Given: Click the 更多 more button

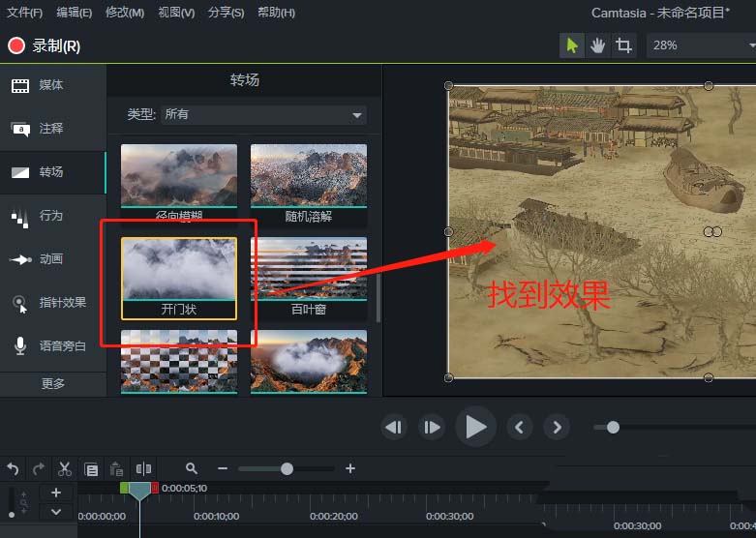Looking at the screenshot, I should tap(52, 384).
